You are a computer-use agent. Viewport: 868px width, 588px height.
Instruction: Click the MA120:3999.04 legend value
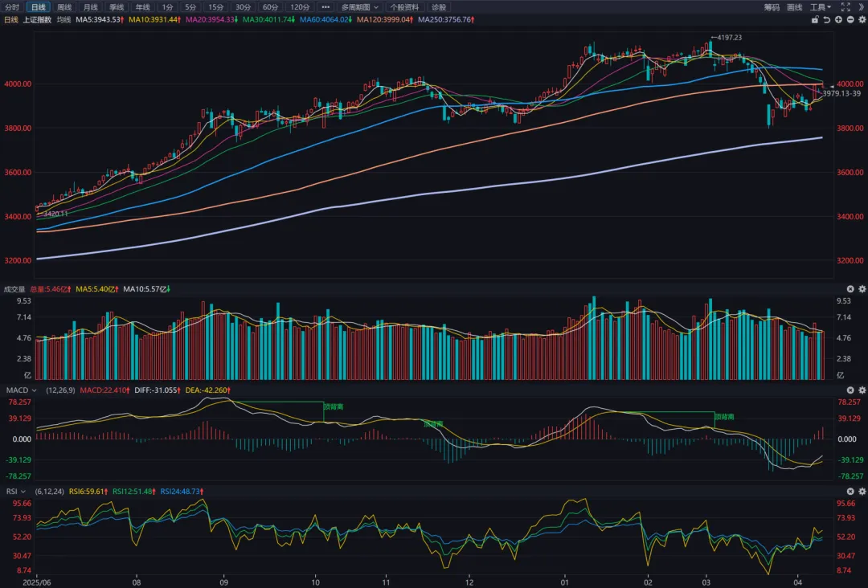coord(385,19)
